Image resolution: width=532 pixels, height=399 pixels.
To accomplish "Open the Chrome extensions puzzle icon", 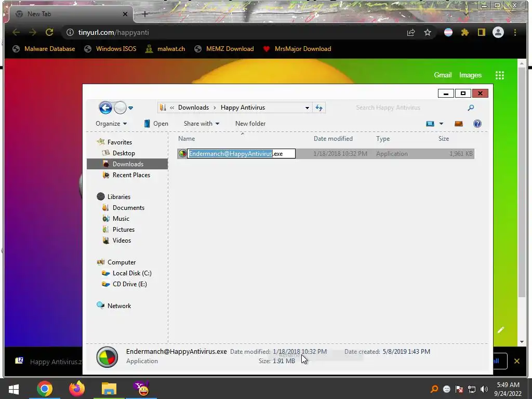I will coord(465,32).
